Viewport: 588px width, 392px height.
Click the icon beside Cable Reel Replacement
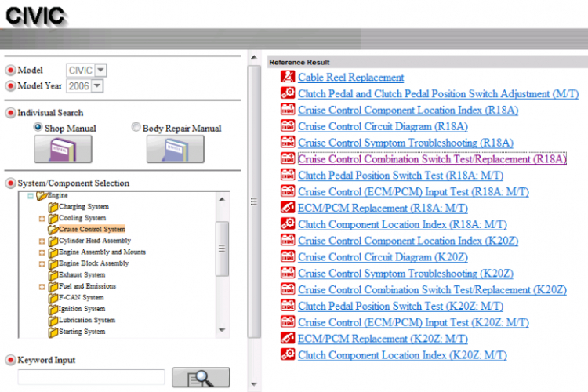click(x=288, y=77)
